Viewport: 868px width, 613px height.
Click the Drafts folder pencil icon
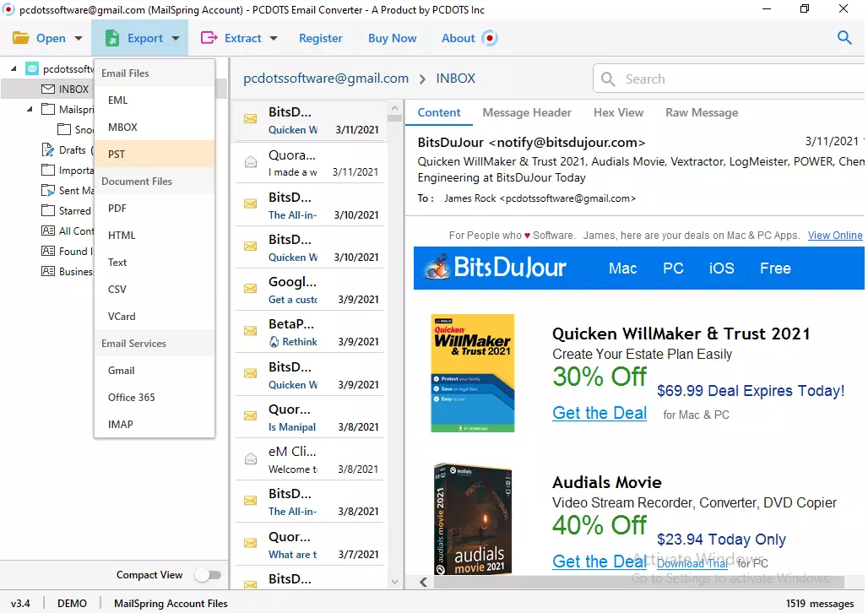coord(48,149)
